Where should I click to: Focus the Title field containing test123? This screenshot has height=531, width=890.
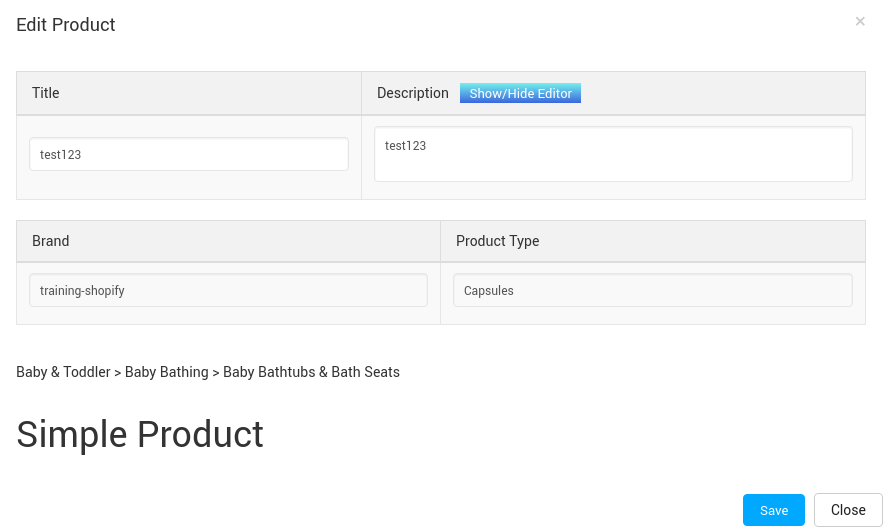click(x=189, y=154)
